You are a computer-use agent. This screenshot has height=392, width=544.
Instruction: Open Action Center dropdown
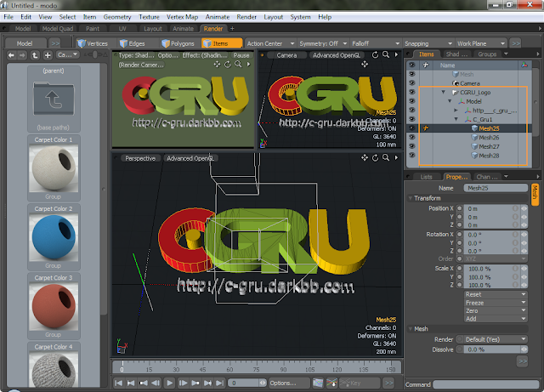click(270, 43)
